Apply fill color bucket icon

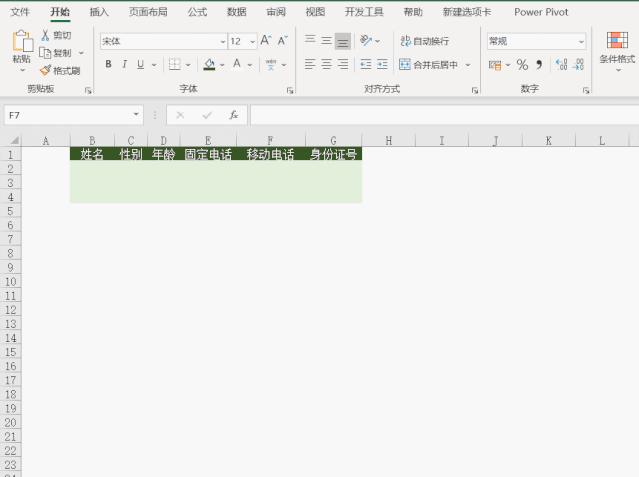pyautogui.click(x=209, y=64)
